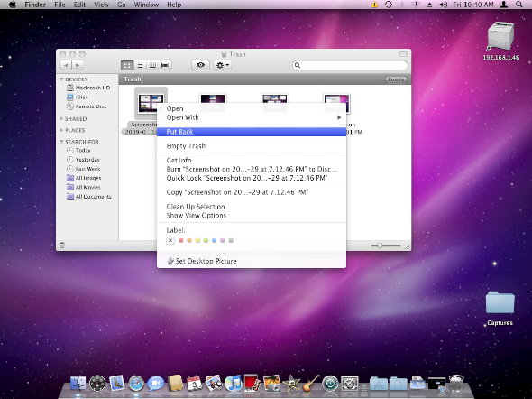Open the Yesterday saved search
Viewport: 532px width, 399px height.
(83, 160)
